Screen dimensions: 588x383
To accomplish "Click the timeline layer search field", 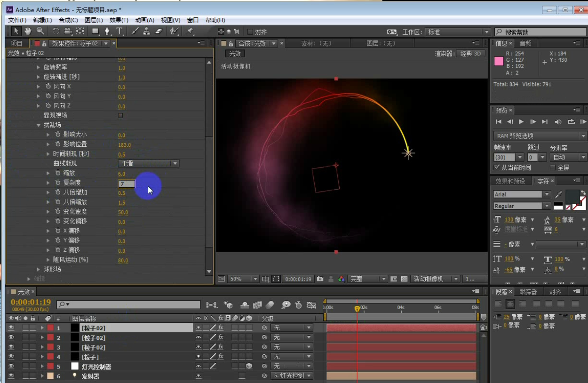I will pos(128,305).
